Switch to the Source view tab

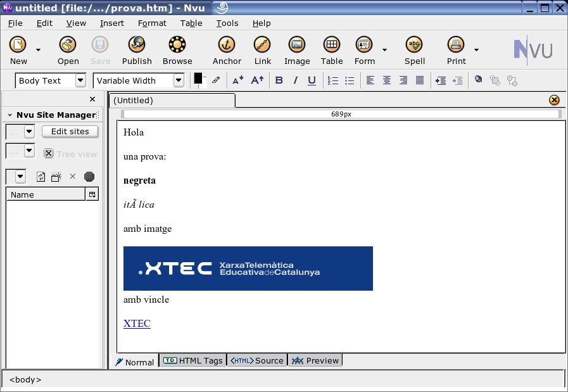tap(257, 360)
